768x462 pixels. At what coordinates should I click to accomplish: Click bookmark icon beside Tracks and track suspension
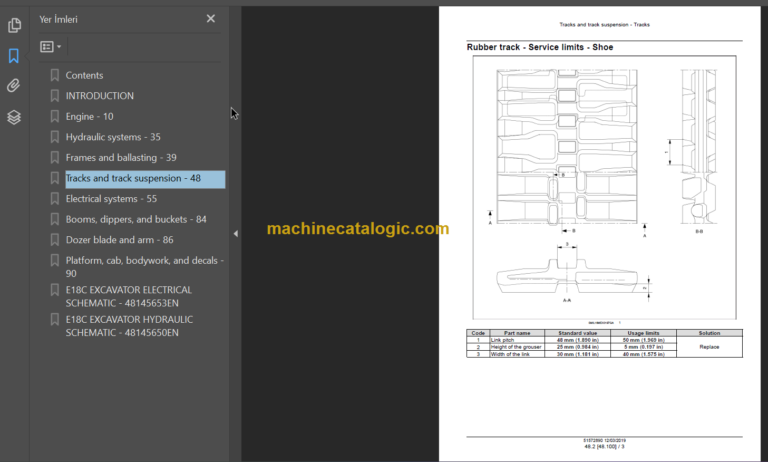click(55, 178)
